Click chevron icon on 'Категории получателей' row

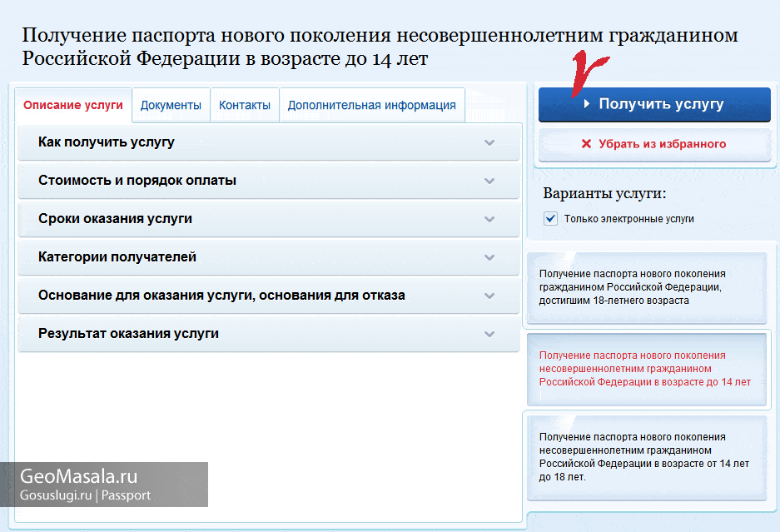tap(489, 257)
